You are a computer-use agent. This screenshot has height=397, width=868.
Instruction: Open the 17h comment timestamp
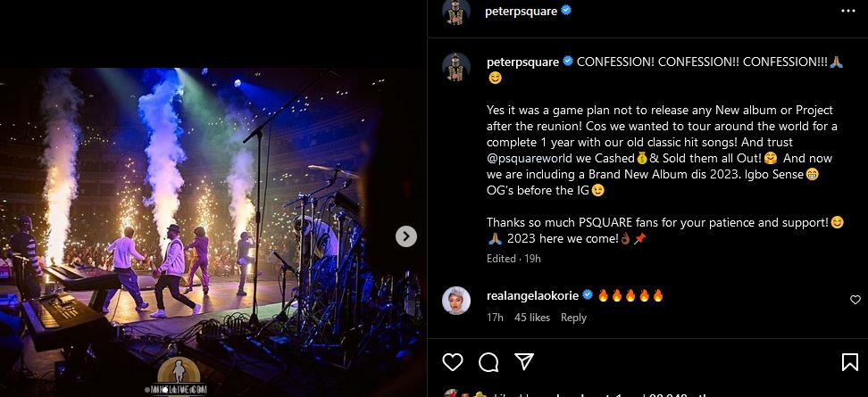(x=495, y=318)
